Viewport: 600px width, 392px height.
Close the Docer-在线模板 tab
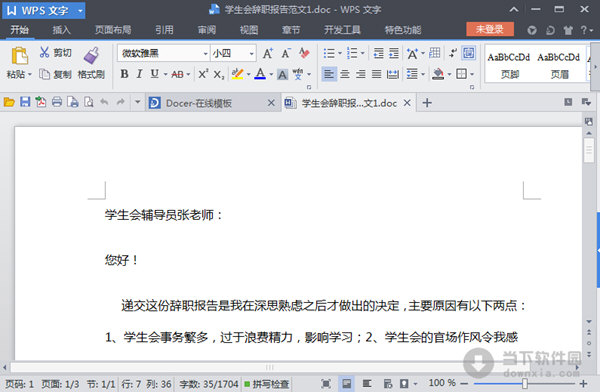pyautogui.click(x=271, y=103)
